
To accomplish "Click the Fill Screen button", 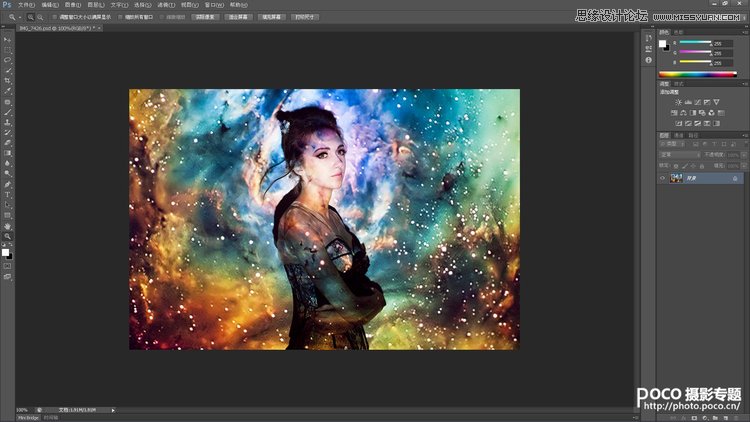I will coord(270,17).
